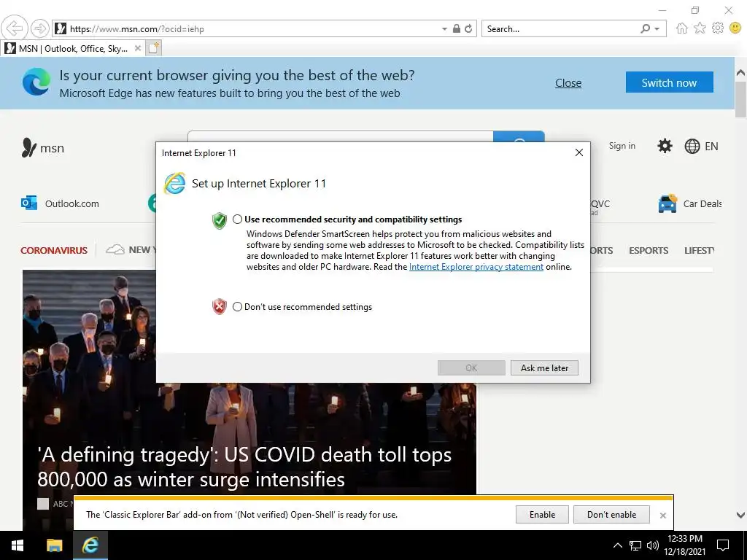This screenshot has width=747, height=560.
Task: Dismiss the add-on notification bar X
Action: pyautogui.click(x=662, y=516)
